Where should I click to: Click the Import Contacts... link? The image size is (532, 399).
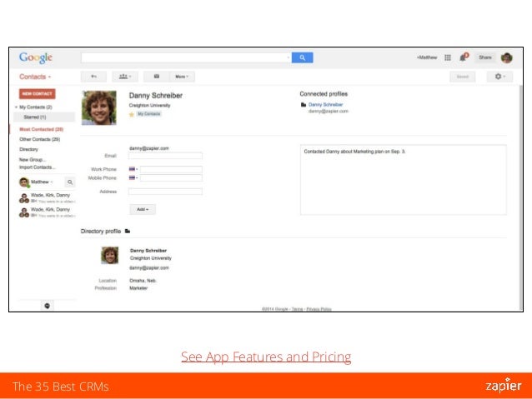[38, 167]
